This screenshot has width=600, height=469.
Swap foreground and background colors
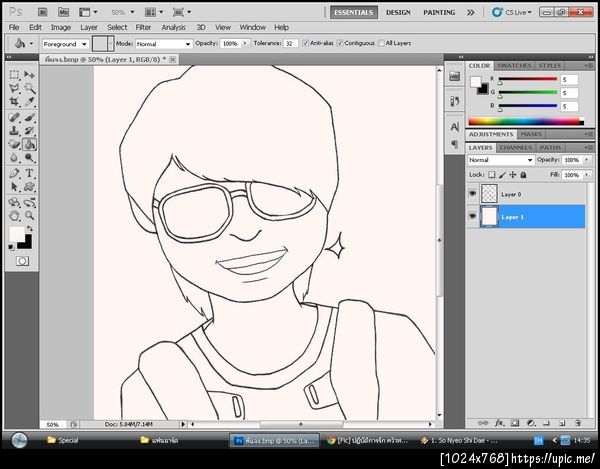pos(29,229)
